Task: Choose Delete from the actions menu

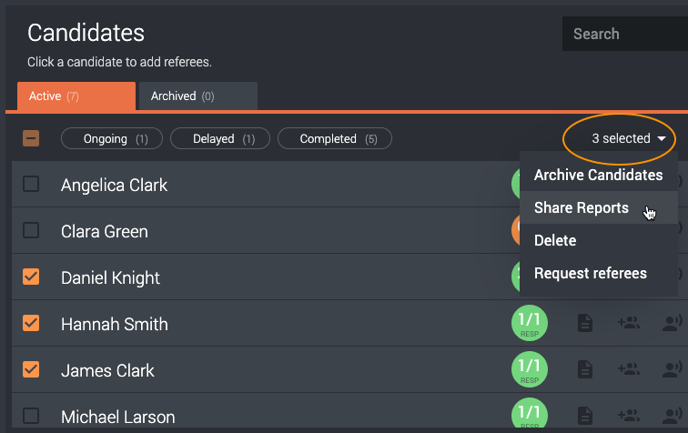Action: click(598, 241)
